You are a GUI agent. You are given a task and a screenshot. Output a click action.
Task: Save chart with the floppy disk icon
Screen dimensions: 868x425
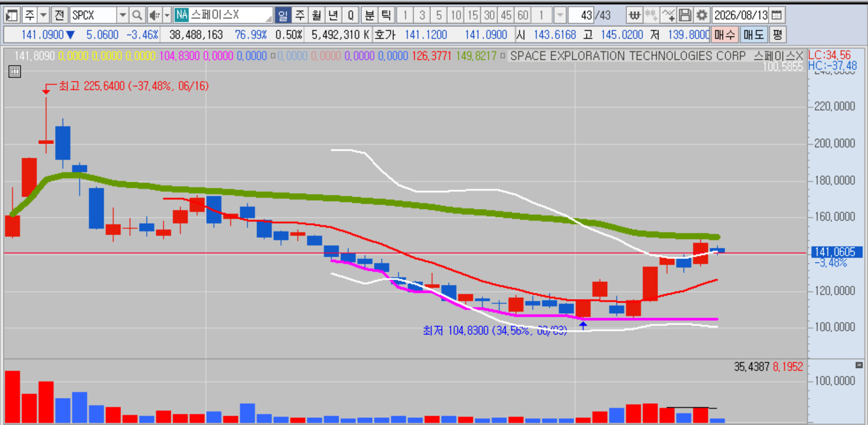(685, 15)
